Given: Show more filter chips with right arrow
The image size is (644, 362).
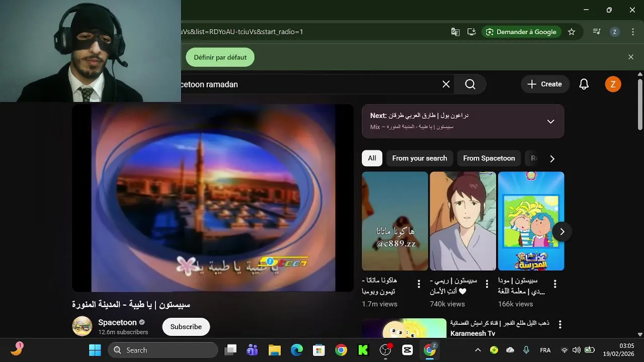Looking at the screenshot, I should [x=552, y=158].
